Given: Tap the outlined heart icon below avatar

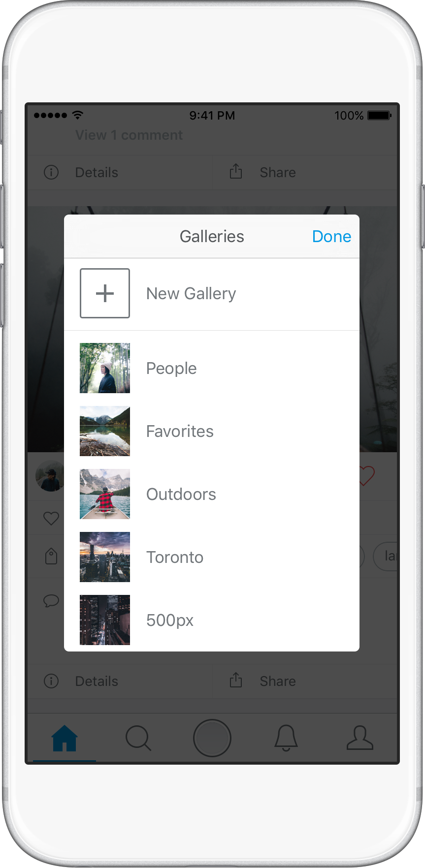Looking at the screenshot, I should click(51, 518).
